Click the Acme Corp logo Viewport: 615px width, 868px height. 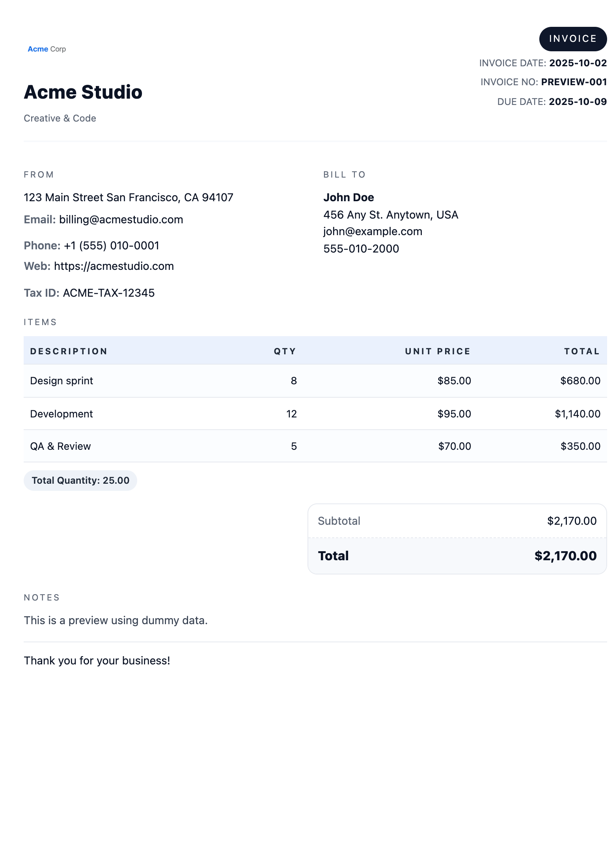(47, 49)
